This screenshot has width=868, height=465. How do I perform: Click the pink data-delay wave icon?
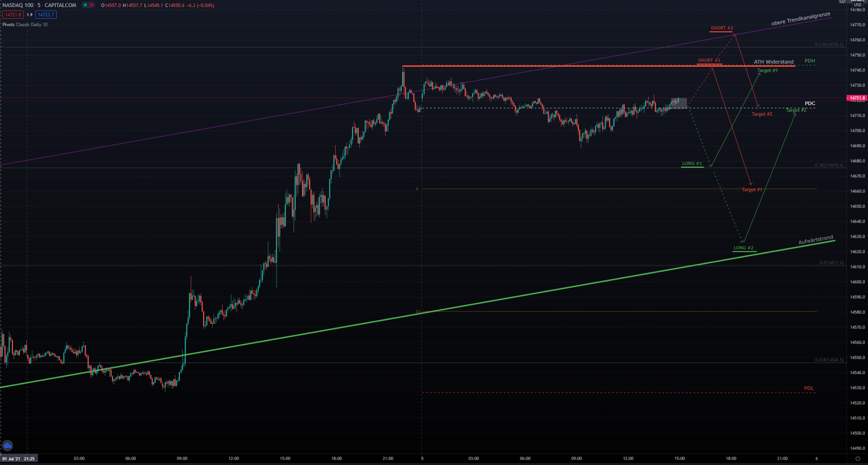[x=92, y=5]
